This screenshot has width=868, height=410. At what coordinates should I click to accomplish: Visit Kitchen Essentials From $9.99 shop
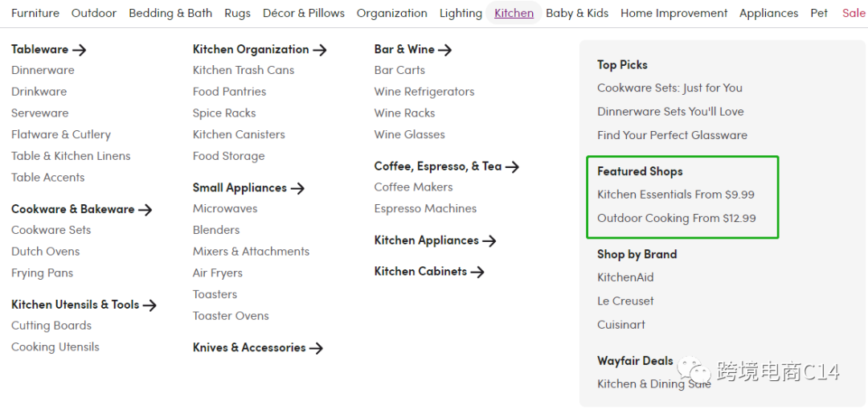(675, 195)
